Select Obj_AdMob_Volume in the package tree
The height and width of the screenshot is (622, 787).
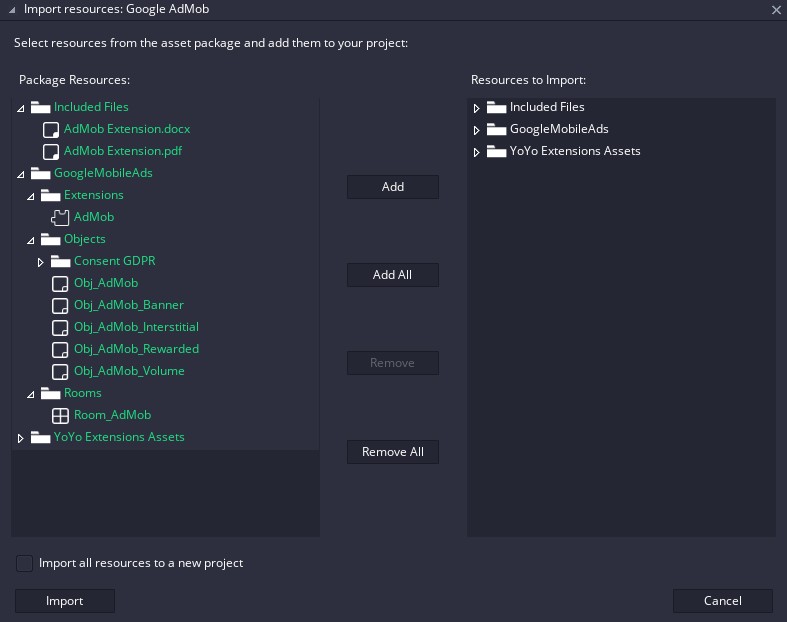129,371
